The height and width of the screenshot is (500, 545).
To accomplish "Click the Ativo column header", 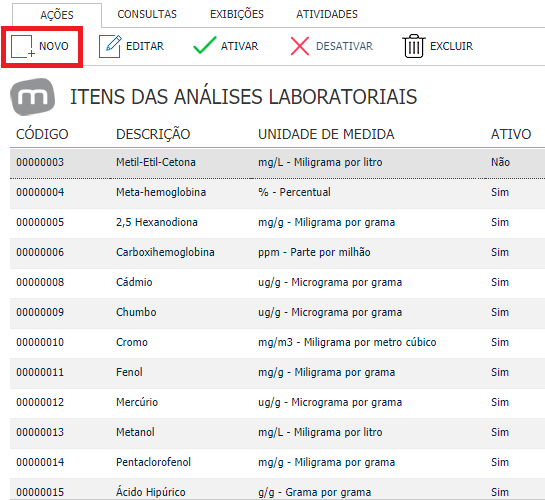I will (x=511, y=134).
